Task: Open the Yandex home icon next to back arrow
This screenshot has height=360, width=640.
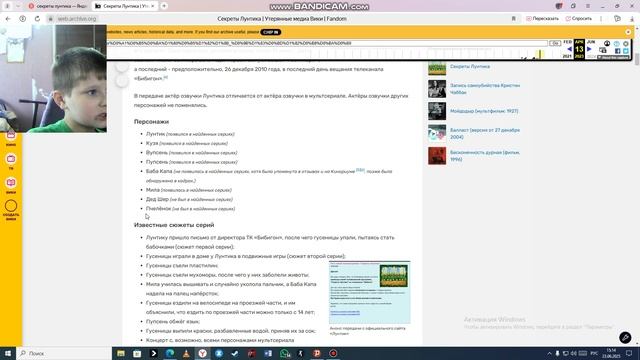Action: point(22,19)
